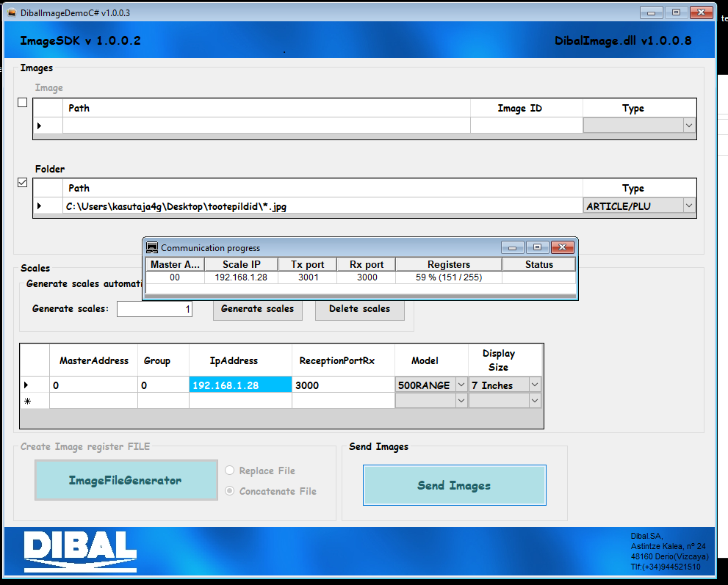Open the 500RANGE Model dropdown
Image resolution: width=728 pixels, height=585 pixels.
(461, 385)
